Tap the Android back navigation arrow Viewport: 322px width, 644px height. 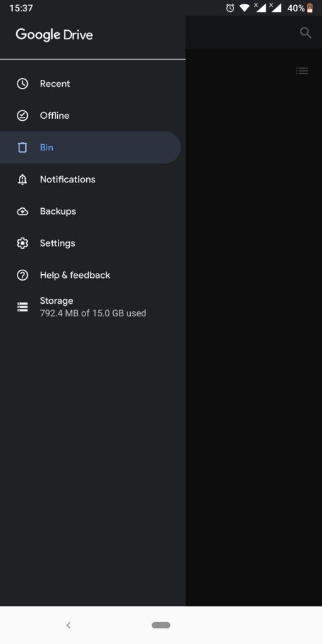click(x=69, y=625)
